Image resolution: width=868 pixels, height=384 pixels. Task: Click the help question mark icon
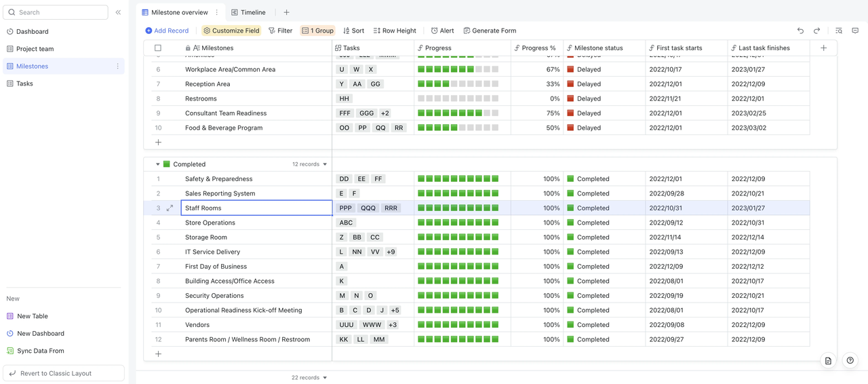pos(850,361)
